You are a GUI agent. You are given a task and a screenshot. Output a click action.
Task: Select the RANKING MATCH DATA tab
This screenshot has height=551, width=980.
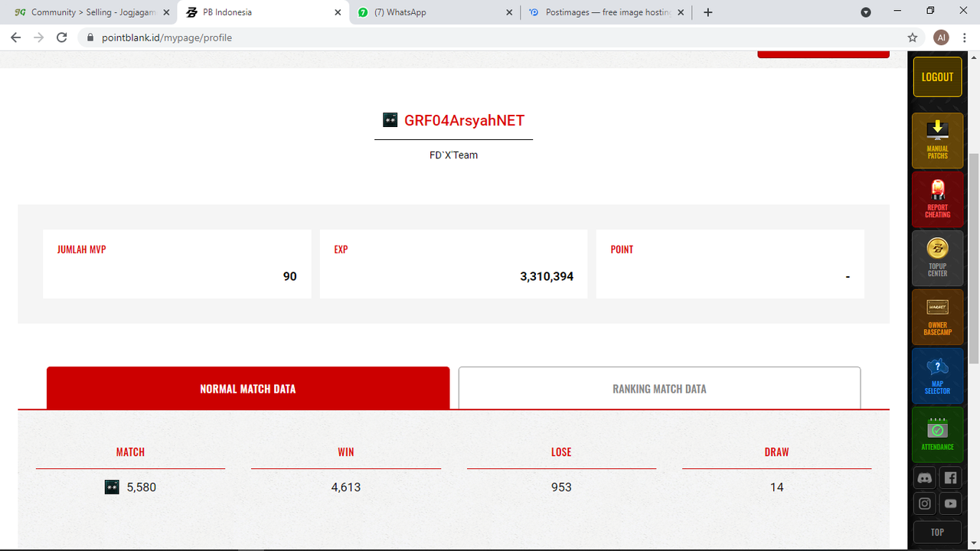point(659,388)
